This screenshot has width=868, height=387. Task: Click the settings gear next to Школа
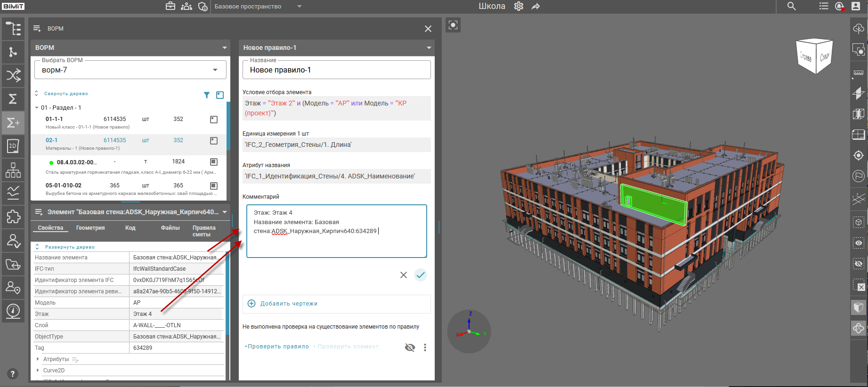click(519, 7)
